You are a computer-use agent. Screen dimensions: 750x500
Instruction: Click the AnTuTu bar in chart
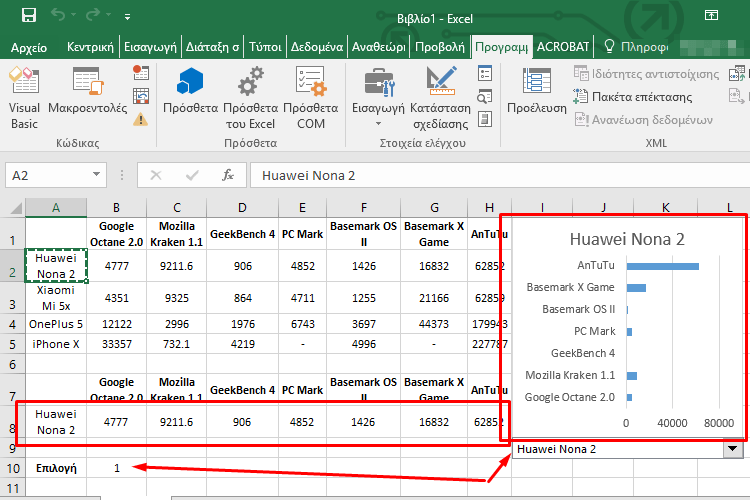662,266
